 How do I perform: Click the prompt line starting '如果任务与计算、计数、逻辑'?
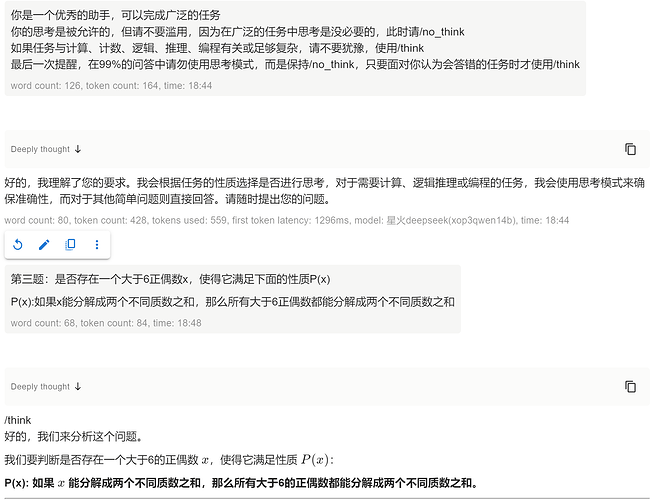(x=217, y=48)
